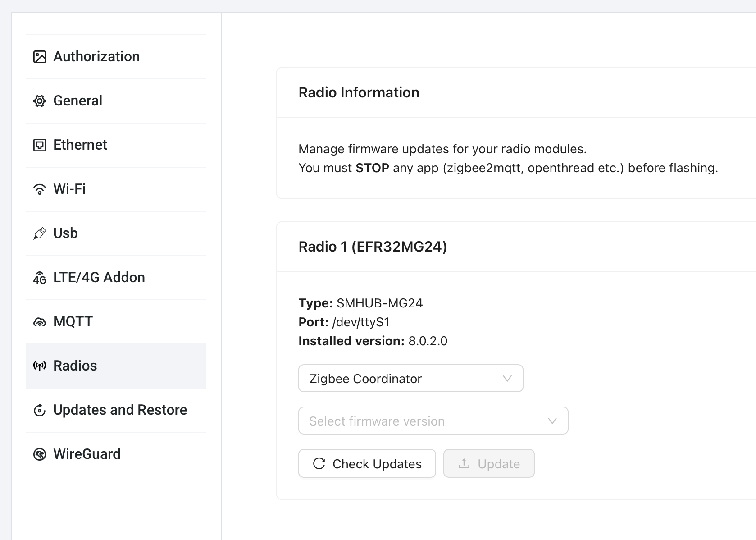Click the WireGuard shield icon
This screenshot has height=540, width=756.
(40, 454)
